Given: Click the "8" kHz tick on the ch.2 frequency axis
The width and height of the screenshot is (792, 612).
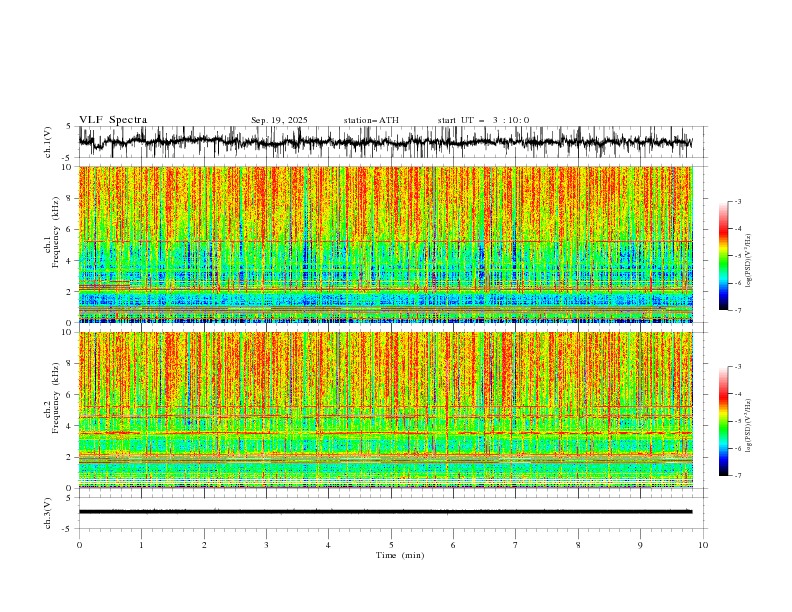Looking at the screenshot, I should click(70, 364).
